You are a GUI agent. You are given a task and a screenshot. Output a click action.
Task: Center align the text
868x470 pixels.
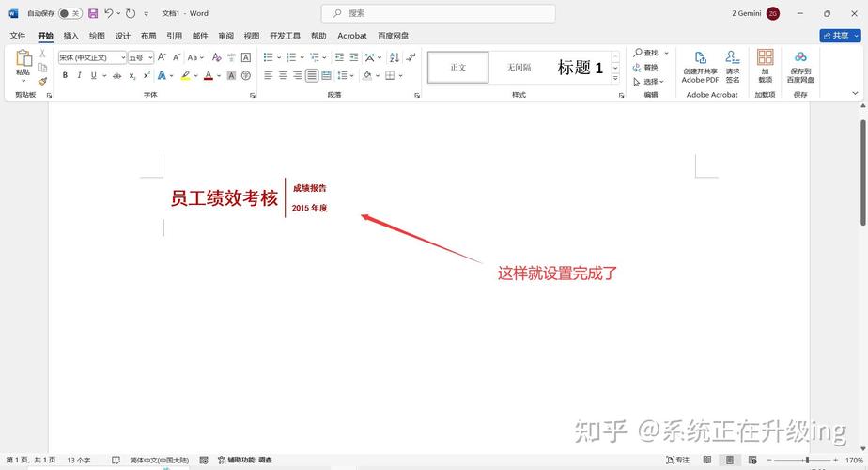[283, 75]
